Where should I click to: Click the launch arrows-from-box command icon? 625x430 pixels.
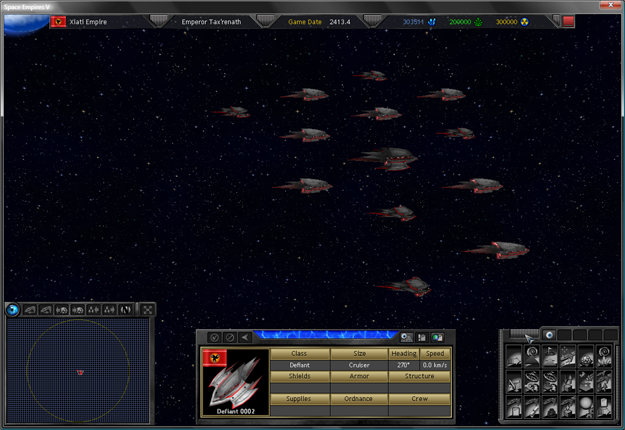[568, 382]
